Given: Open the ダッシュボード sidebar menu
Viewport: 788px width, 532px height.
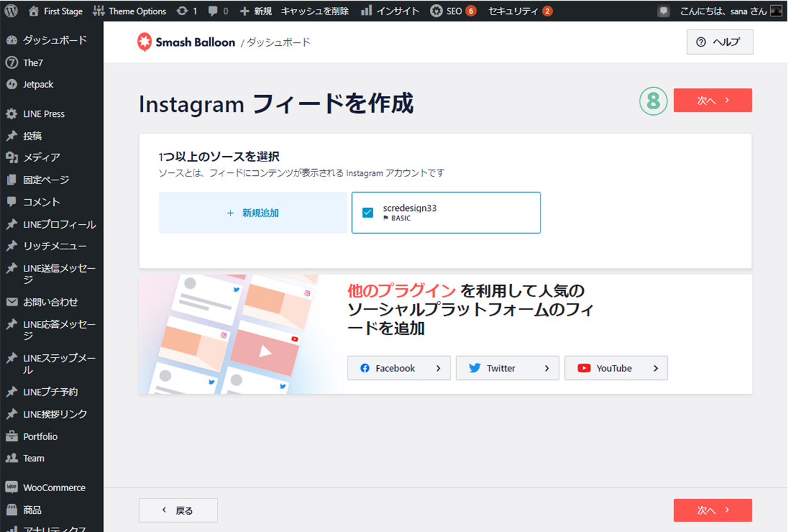Looking at the screenshot, I should click(55, 40).
